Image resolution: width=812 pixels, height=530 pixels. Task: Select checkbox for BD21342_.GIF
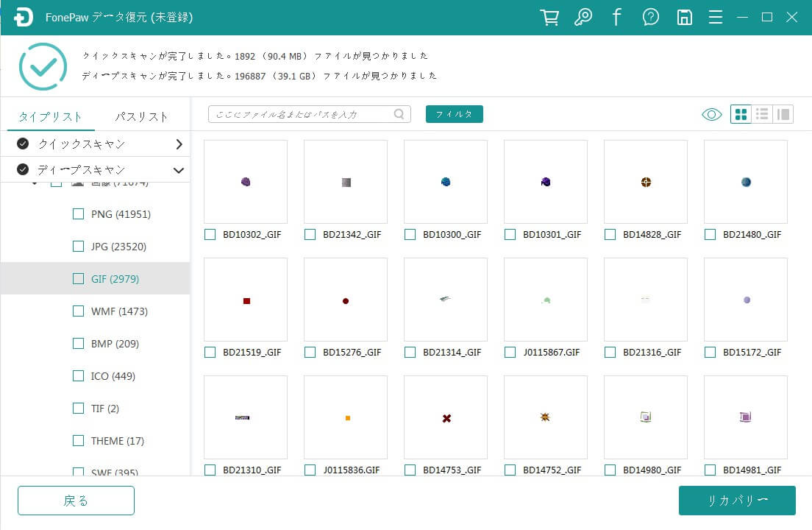tap(310, 235)
